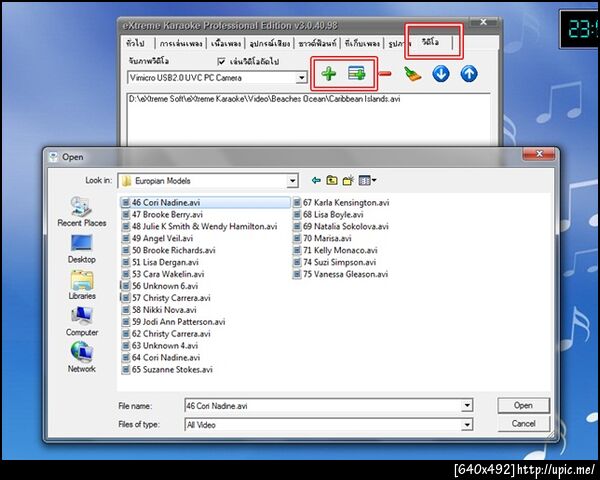Click the Open button
This screenshot has height=480, width=600.
(523, 405)
